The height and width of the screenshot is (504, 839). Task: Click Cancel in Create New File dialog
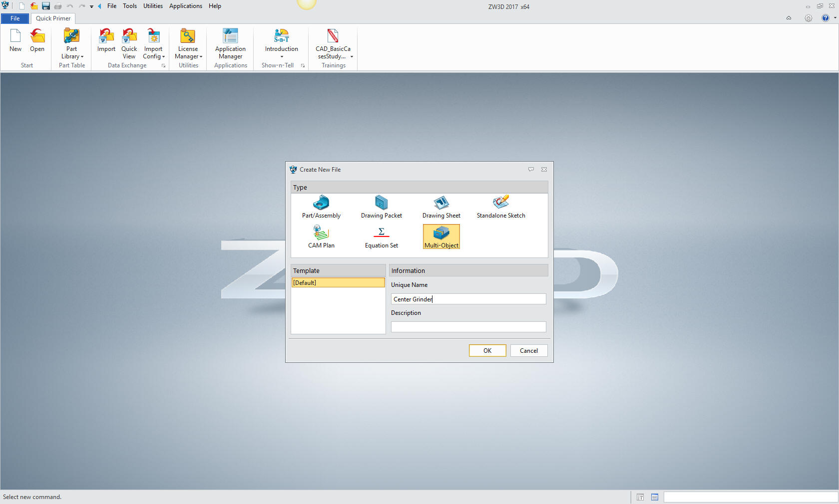[529, 351]
